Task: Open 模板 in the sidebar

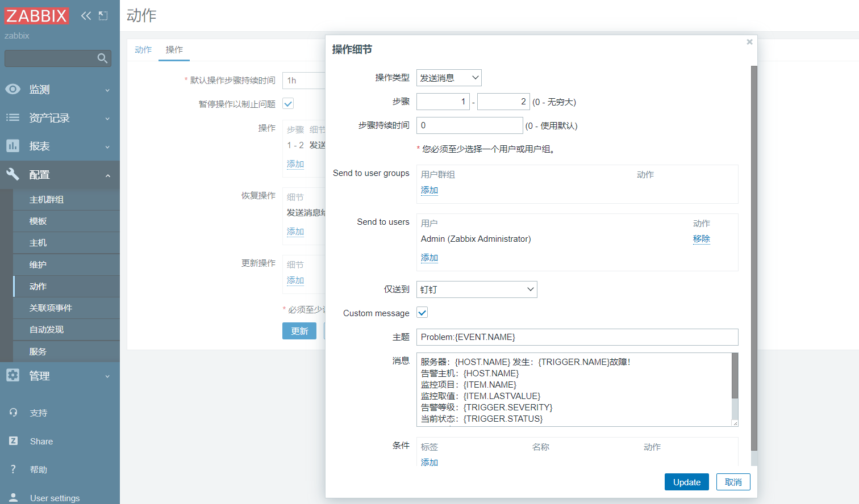Action: click(66, 221)
